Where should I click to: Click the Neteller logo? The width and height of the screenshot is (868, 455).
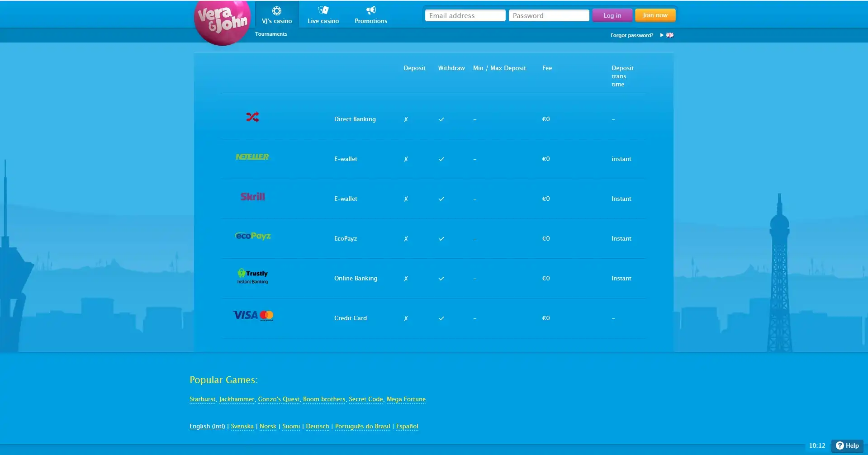click(252, 156)
